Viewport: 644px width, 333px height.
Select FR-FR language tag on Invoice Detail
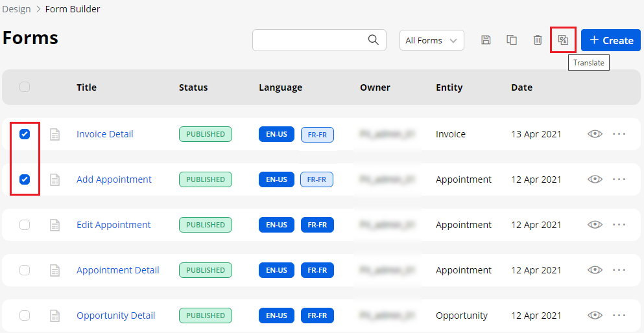(x=317, y=134)
